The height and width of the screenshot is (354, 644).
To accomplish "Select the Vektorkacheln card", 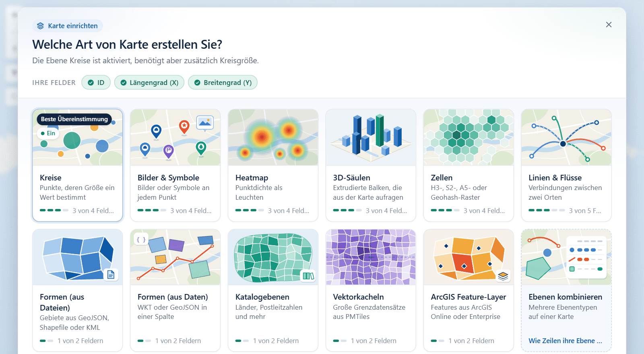I will [371, 290].
